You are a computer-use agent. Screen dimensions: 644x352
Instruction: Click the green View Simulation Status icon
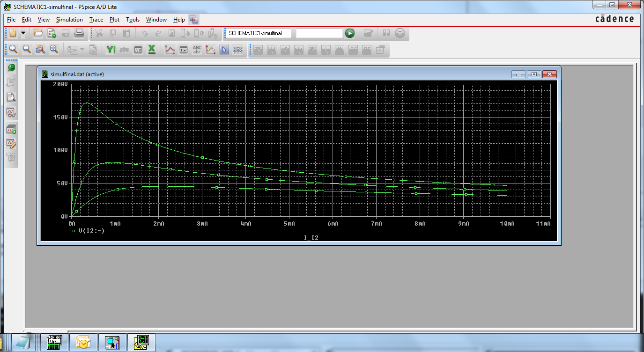[11, 68]
